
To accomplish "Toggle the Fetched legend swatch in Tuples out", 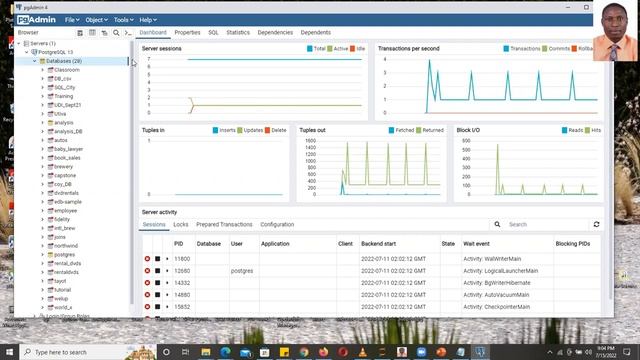I will click(391, 130).
